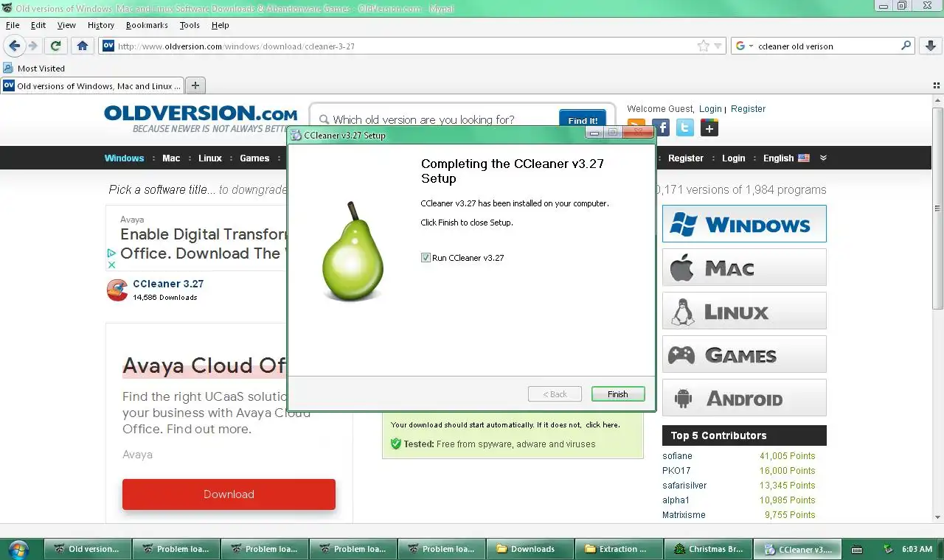Image resolution: width=944 pixels, height=560 pixels.
Task: Close the Avaya ad with the X icon
Action: click(111, 265)
